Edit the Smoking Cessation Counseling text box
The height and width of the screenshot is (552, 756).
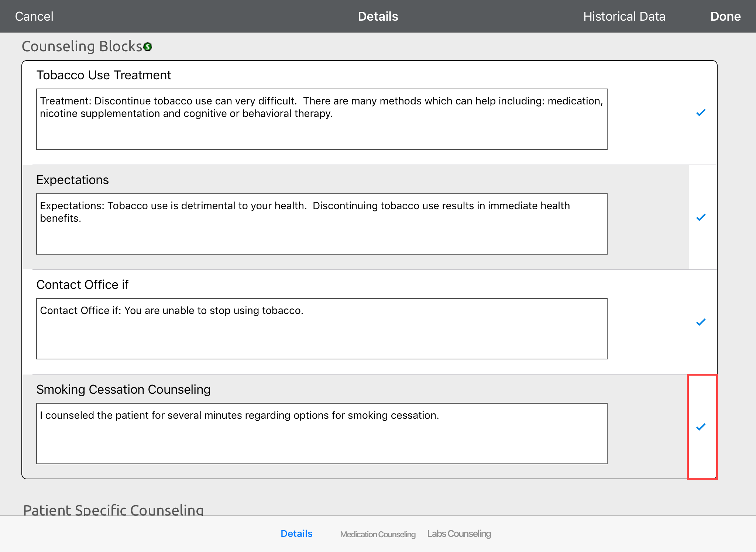[322, 434]
